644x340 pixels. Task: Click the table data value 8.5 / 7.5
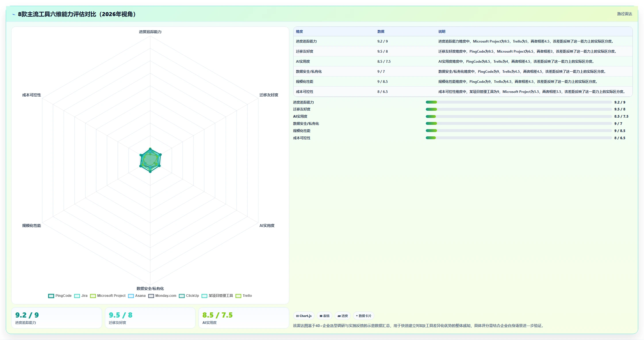pos(384,62)
